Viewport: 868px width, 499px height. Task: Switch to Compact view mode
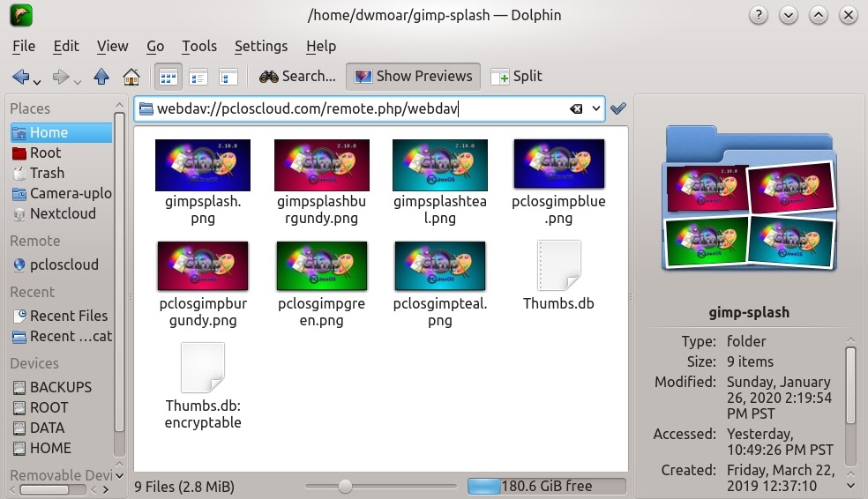198,77
